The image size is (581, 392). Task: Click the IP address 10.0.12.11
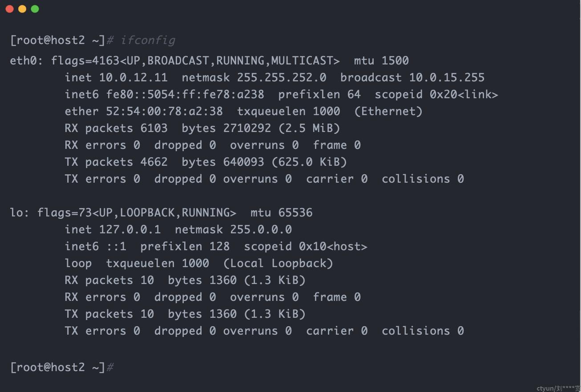coord(133,77)
